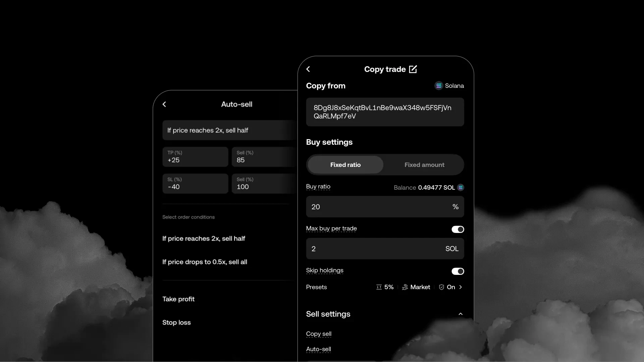This screenshot has width=644, height=362.
Task: Select the Take profit option
Action: tap(178, 299)
